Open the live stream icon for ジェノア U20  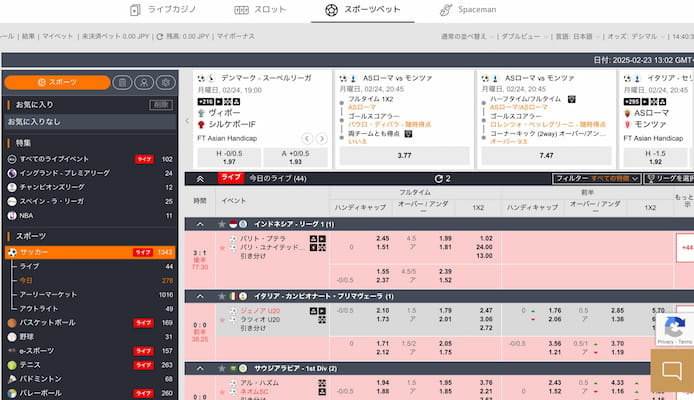322,311
